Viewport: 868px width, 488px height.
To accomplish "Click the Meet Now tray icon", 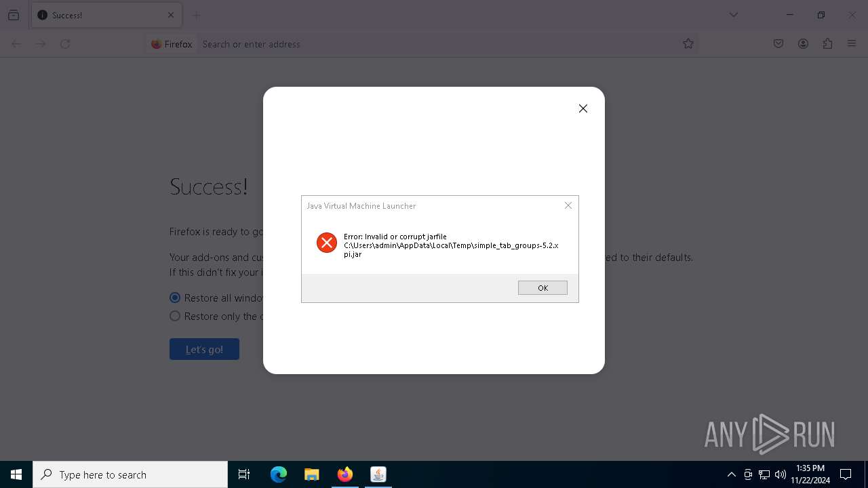I will [748, 474].
